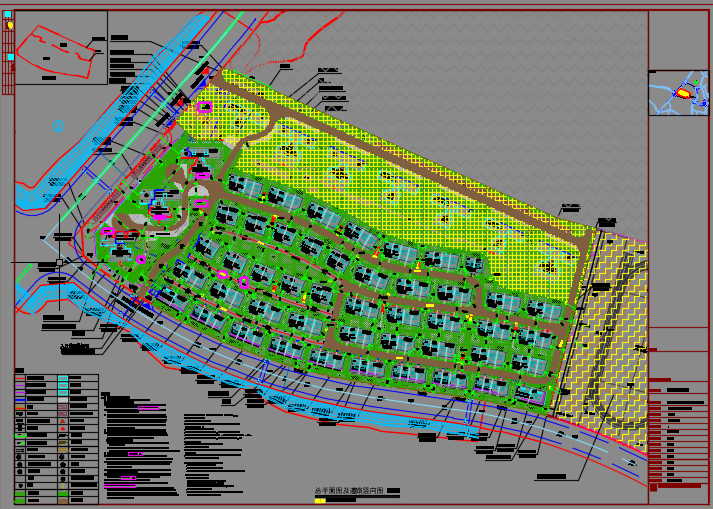Select the red line symbol in the legend
713x509 pixels.
[x=20, y=378]
